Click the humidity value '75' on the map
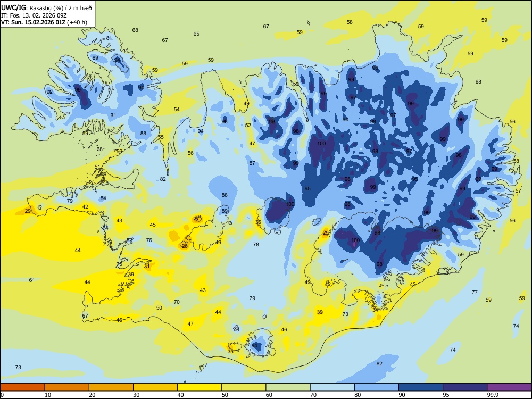532x399 pixels. tap(119, 264)
